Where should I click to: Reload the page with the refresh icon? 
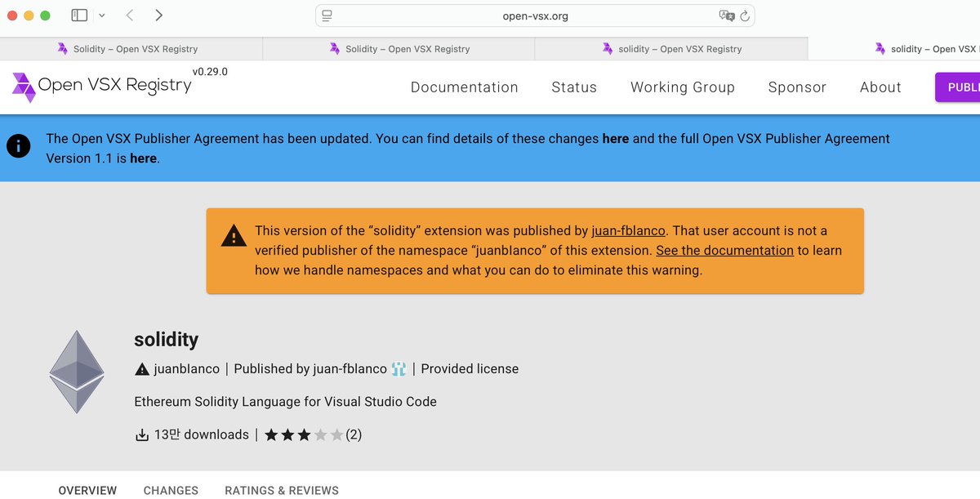click(x=745, y=16)
